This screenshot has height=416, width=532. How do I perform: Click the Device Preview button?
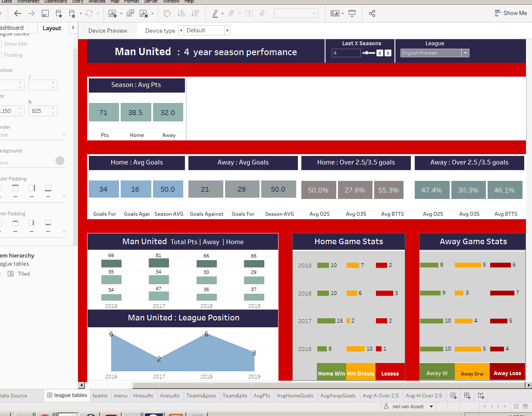point(107,30)
